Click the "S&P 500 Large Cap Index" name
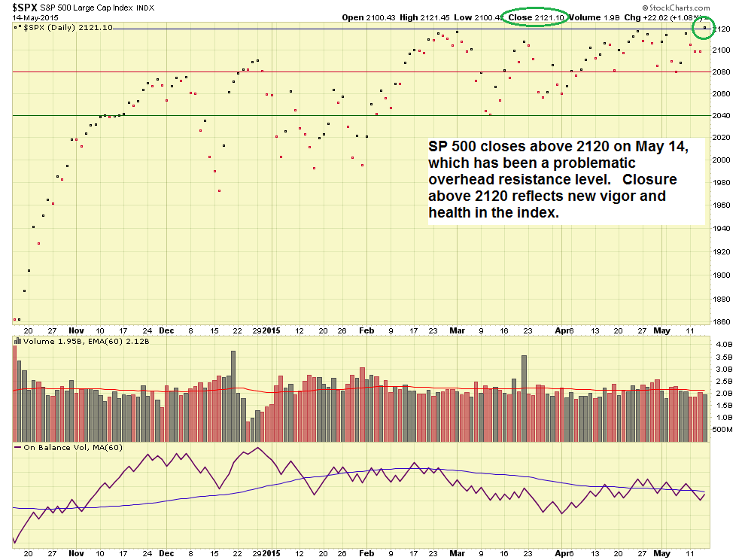This screenshot has height=560, width=745. (x=87, y=8)
